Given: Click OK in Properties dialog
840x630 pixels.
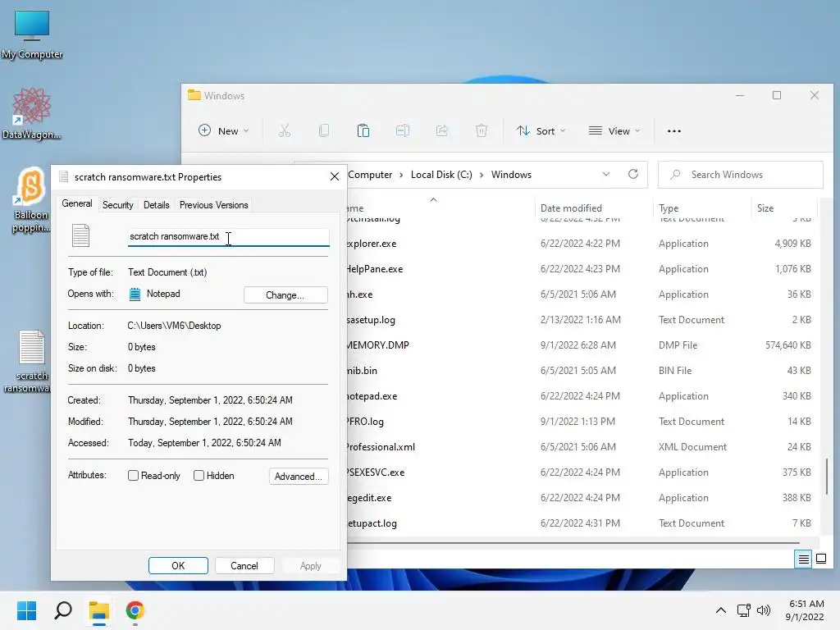Looking at the screenshot, I should pos(178,566).
